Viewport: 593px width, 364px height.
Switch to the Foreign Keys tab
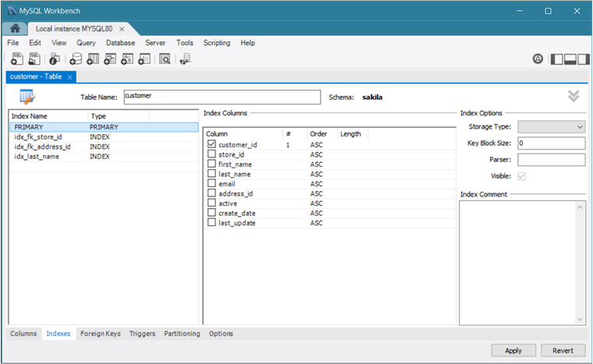[x=100, y=334]
